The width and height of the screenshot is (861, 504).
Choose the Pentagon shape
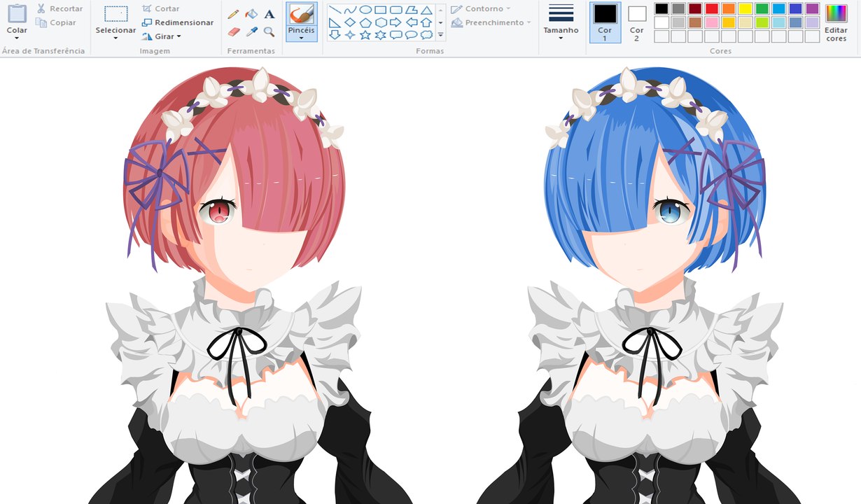[365, 22]
